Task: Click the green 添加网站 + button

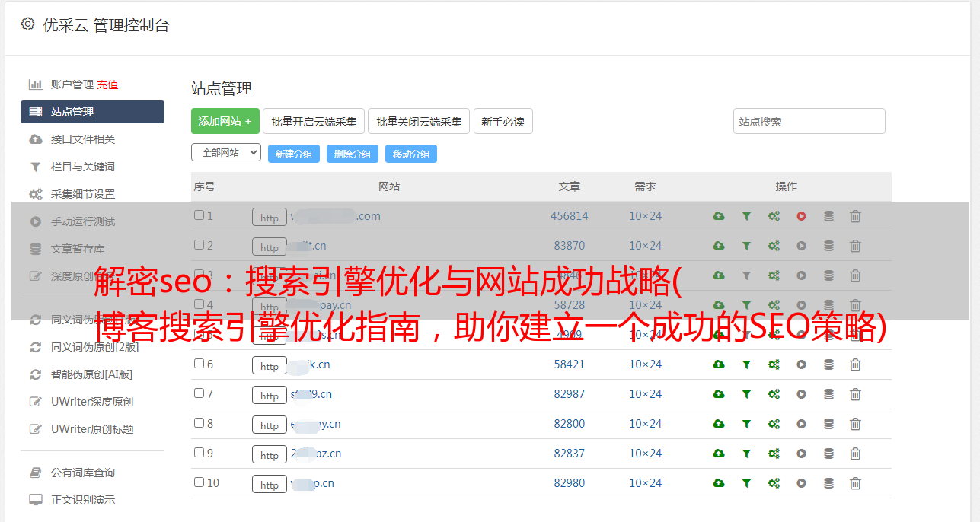Action: click(225, 121)
